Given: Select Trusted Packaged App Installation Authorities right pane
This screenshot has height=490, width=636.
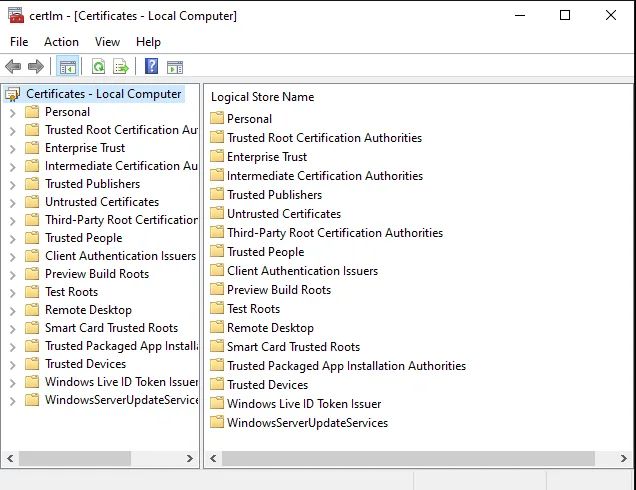Looking at the screenshot, I should click(346, 366).
